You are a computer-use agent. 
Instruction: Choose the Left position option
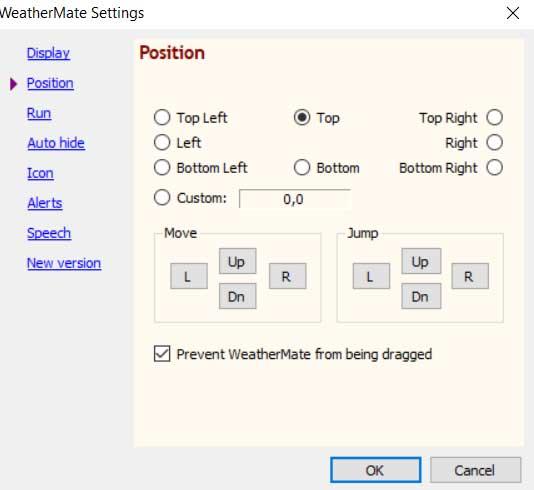coord(162,142)
